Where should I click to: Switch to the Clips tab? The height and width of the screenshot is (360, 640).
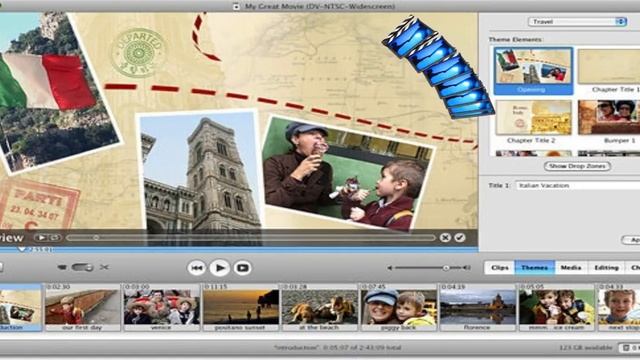tap(500, 268)
